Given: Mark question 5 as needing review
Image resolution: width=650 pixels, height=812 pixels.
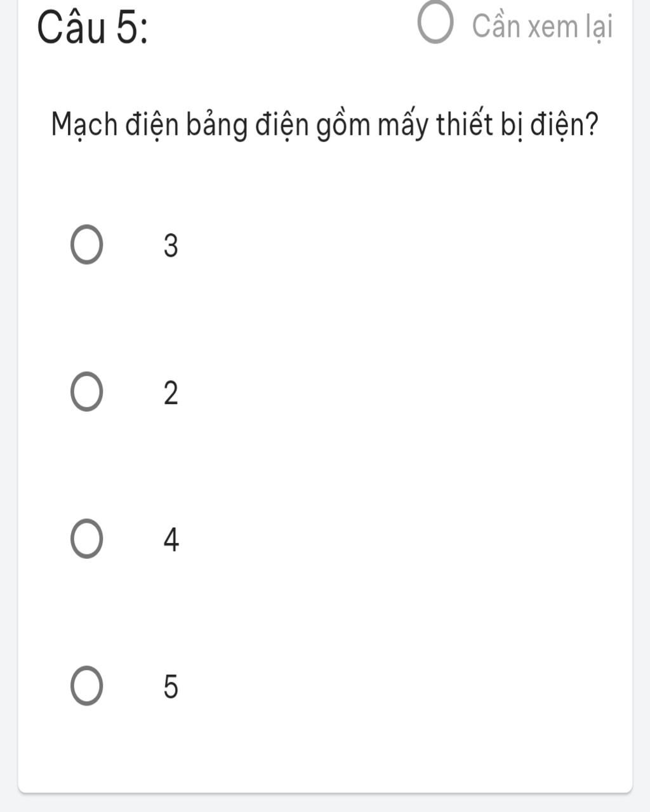Looking at the screenshot, I should 436,25.
